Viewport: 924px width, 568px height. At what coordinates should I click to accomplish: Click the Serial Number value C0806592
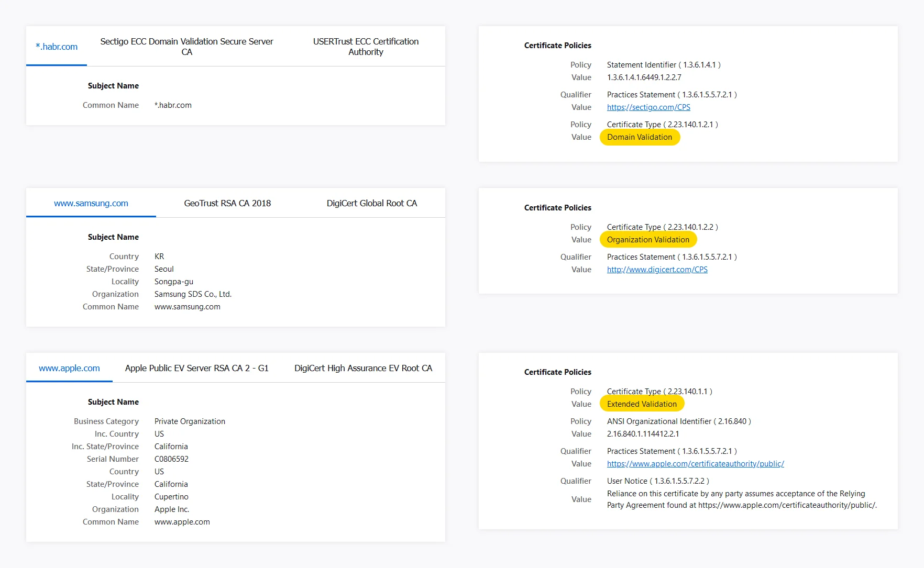coord(171,459)
